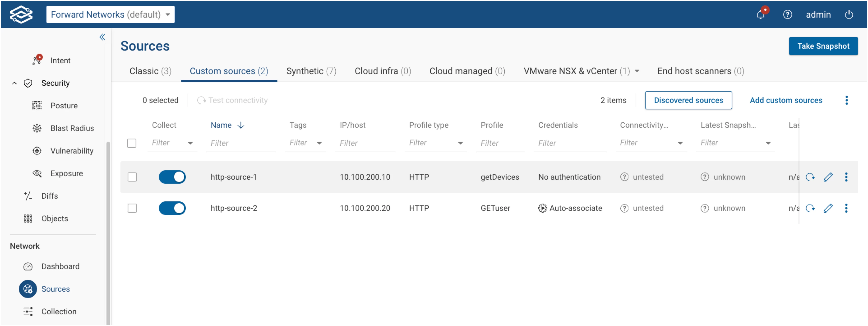The image size is (868, 326).
Task: Toggle collection off for http-source-2
Action: click(x=172, y=208)
